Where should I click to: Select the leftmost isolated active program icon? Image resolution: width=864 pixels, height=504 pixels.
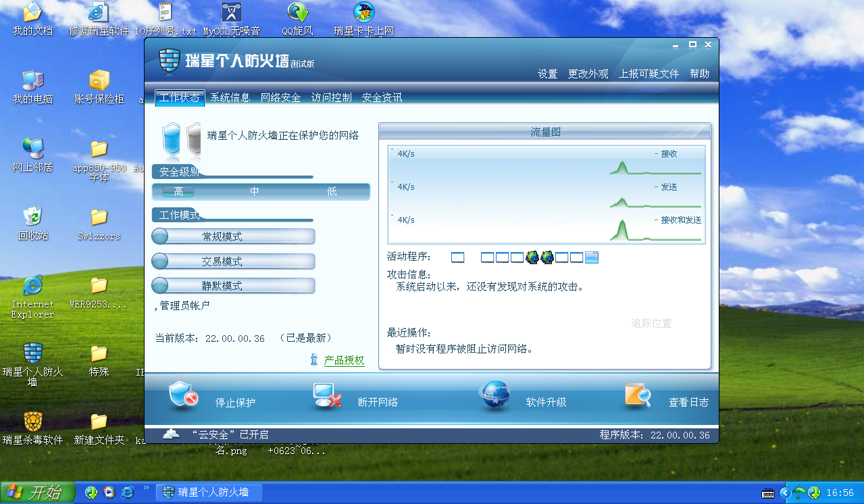pos(458,257)
